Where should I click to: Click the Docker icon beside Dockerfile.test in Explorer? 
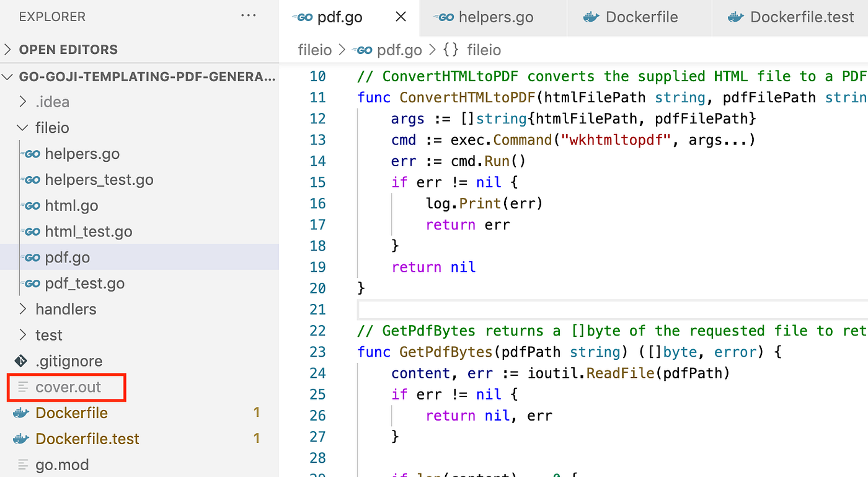pyautogui.click(x=21, y=438)
